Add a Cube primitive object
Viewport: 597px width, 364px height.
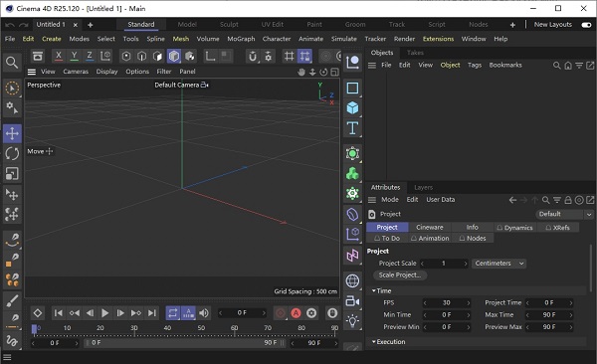352,108
